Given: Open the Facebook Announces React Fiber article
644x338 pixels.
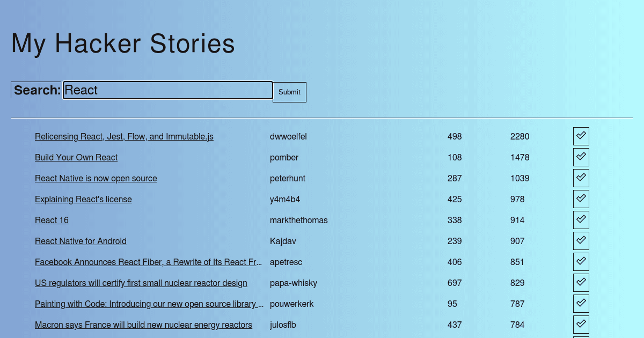Looking at the screenshot, I should pos(149,262).
